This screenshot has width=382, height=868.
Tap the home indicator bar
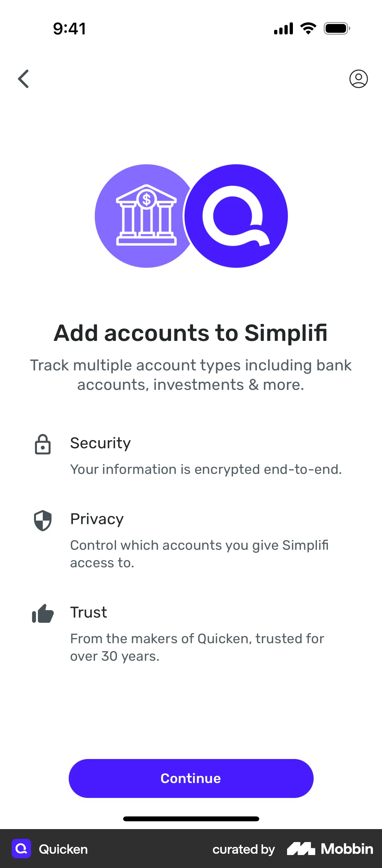191,819
